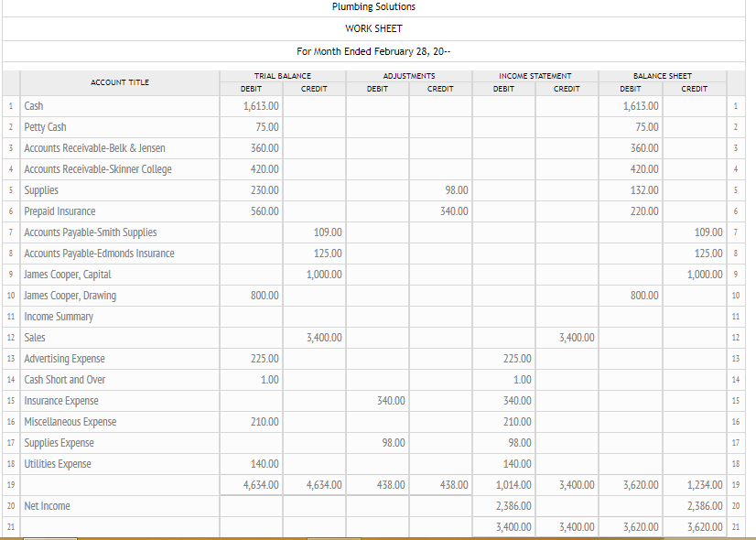The height and width of the screenshot is (540, 756).
Task: Select the BALANCE SHEET column header
Action: pyautogui.click(x=663, y=76)
